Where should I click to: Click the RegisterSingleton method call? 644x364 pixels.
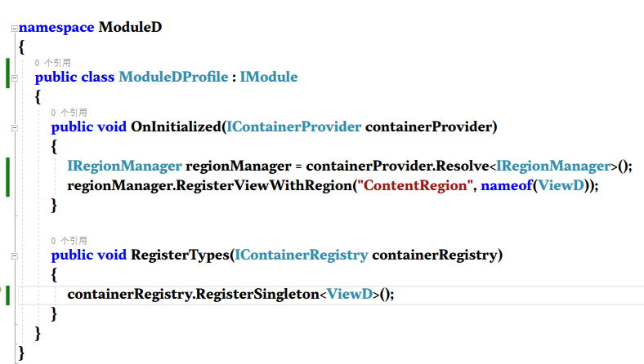coord(256,294)
